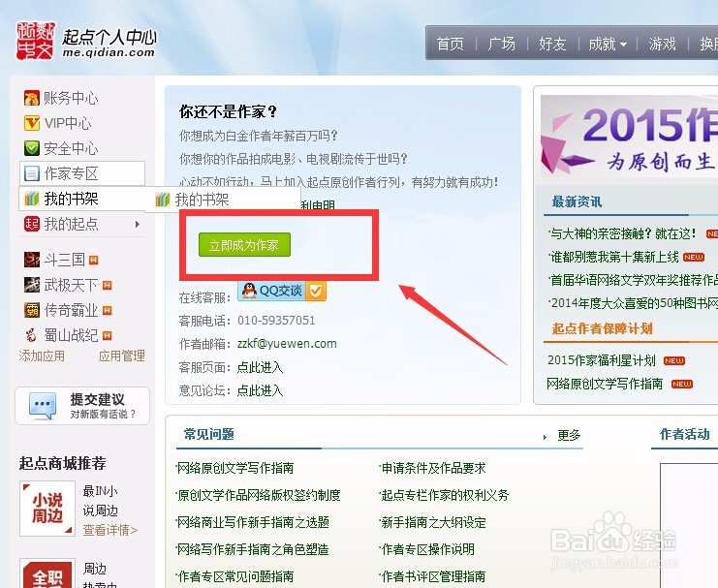Open 网络原创文学写作指南 in 常见问题
The width and height of the screenshot is (718, 588).
coord(234,468)
